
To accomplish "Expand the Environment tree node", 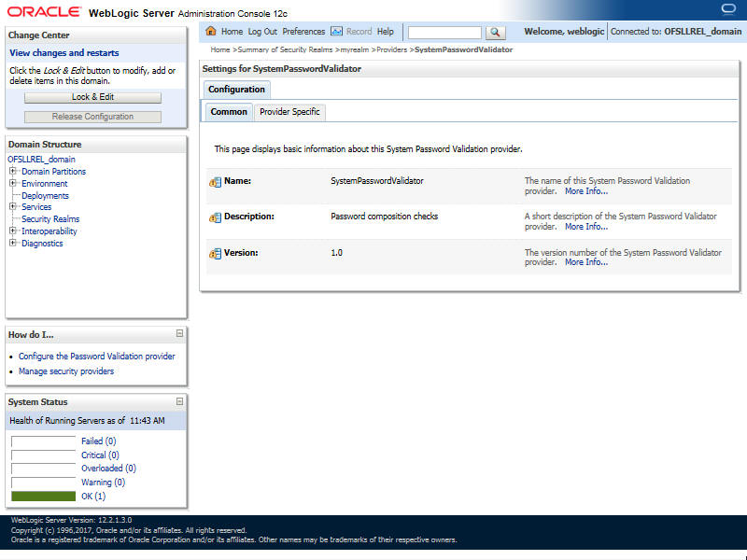I will coord(13,183).
